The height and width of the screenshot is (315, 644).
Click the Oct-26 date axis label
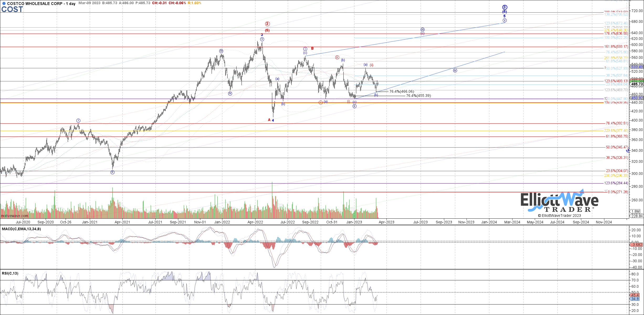tap(66, 222)
